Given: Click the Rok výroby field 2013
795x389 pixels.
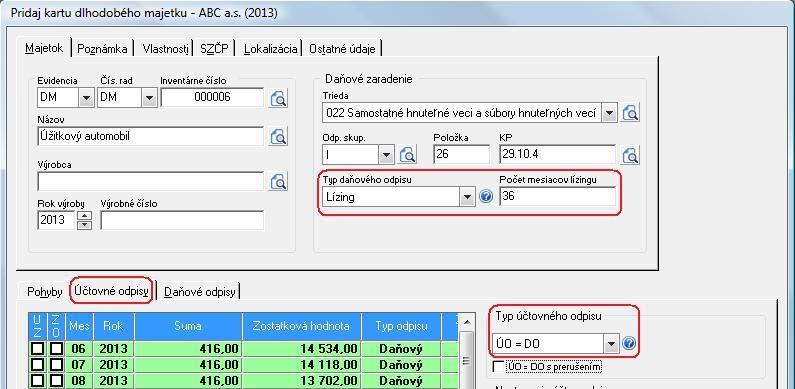Looking at the screenshot, I should (x=57, y=220).
